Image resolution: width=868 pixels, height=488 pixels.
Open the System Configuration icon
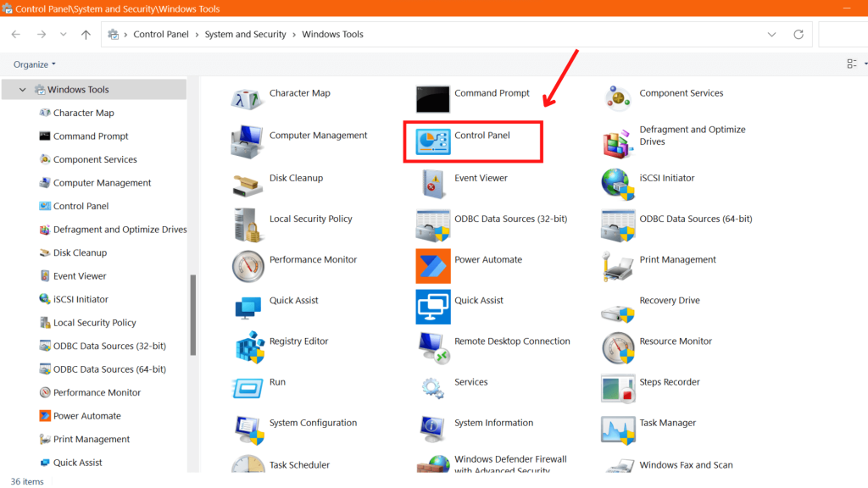tap(248, 430)
